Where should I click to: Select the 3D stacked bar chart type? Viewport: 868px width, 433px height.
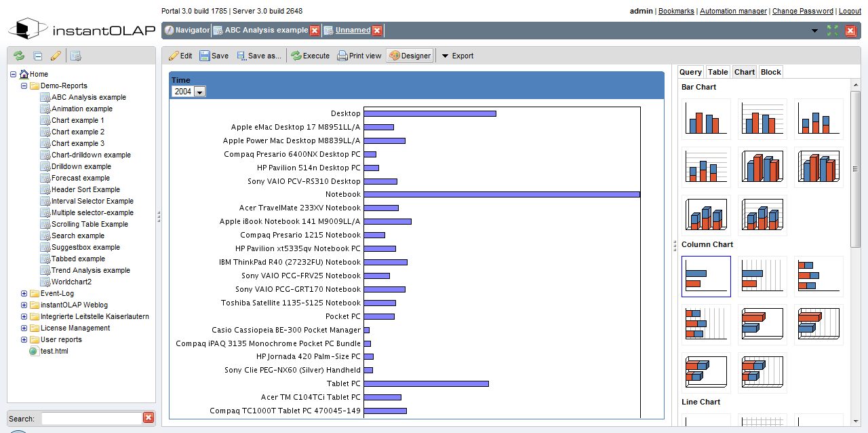tap(706, 215)
